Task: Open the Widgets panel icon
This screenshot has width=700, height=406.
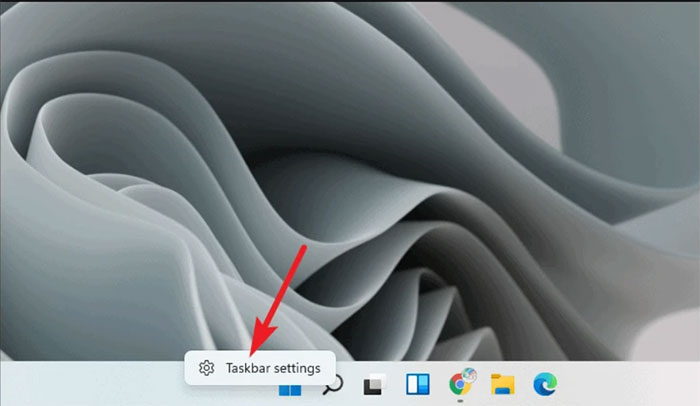Action: (418, 384)
